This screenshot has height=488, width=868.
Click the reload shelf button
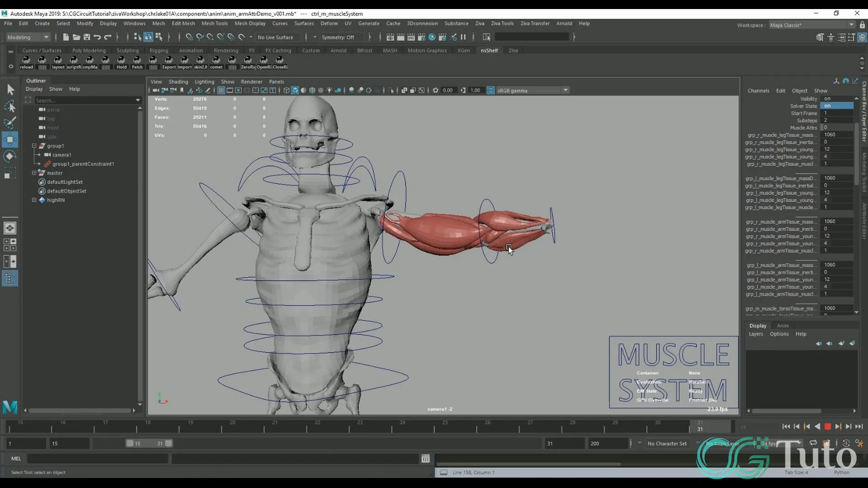click(26, 62)
